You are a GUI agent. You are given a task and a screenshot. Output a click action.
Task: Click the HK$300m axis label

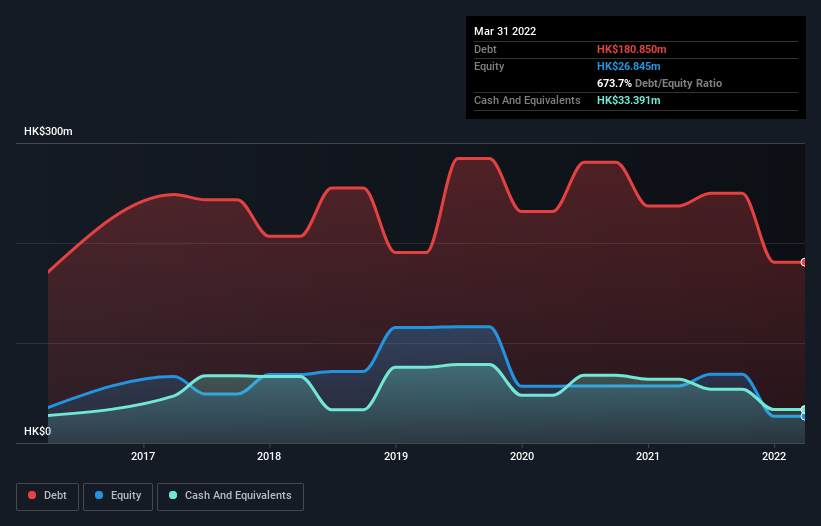[48, 131]
